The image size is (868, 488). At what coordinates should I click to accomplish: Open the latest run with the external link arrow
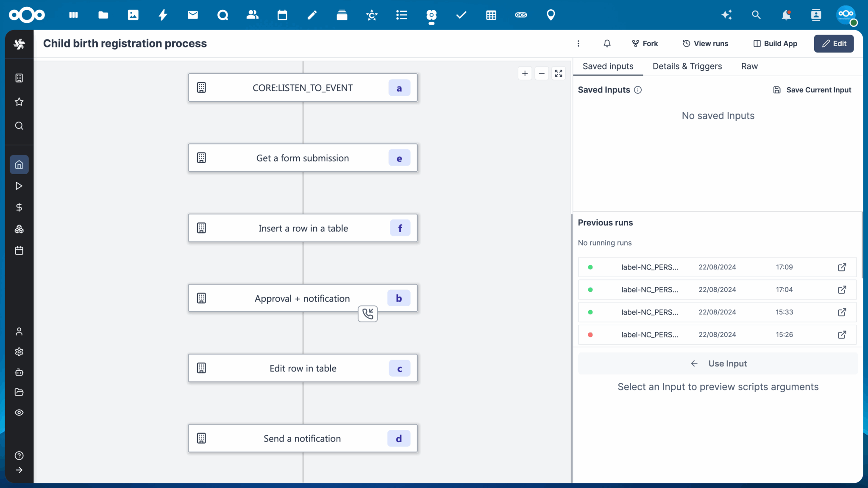[x=842, y=267]
